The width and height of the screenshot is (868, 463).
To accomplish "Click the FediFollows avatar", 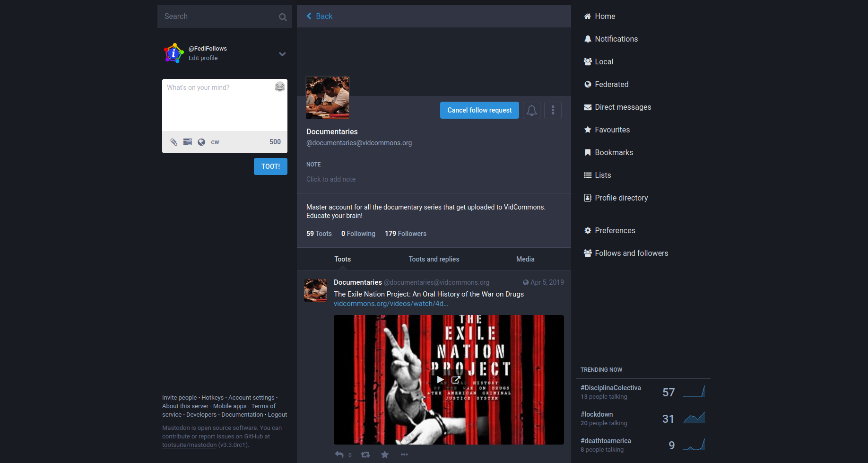I will tap(174, 53).
